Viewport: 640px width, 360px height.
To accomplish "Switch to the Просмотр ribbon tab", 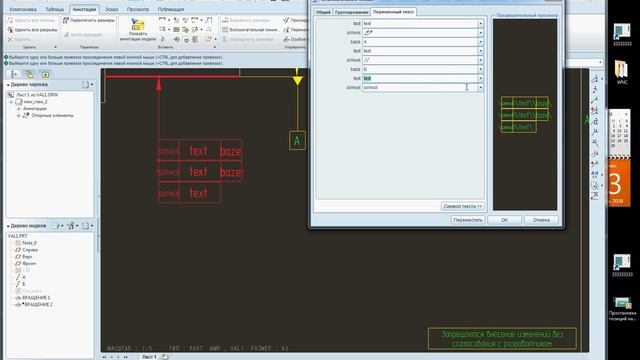I will [x=138, y=9].
